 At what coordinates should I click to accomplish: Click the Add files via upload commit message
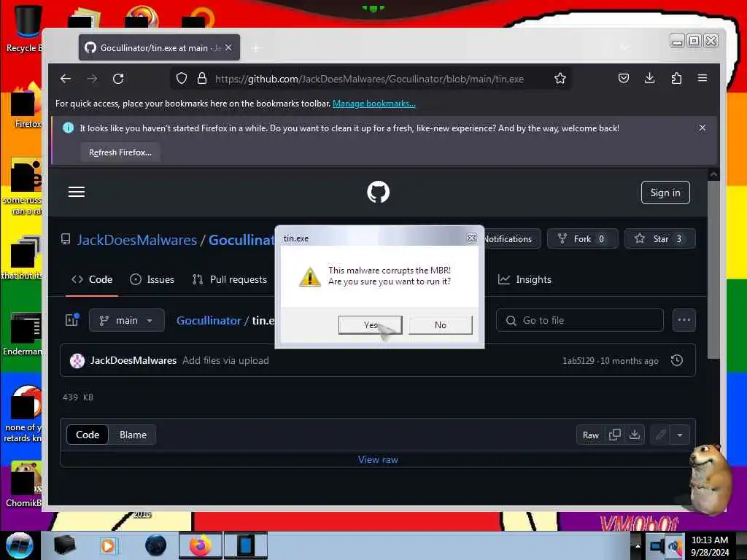pos(225,360)
